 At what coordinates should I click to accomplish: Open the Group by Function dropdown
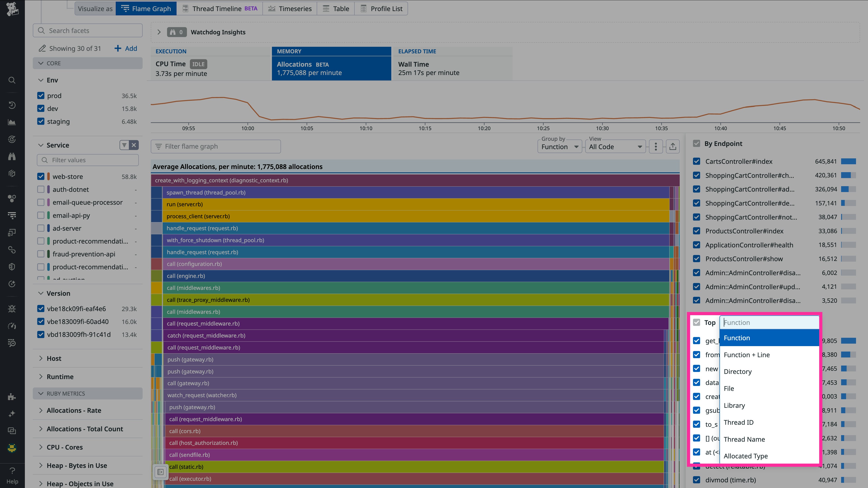[559, 147]
